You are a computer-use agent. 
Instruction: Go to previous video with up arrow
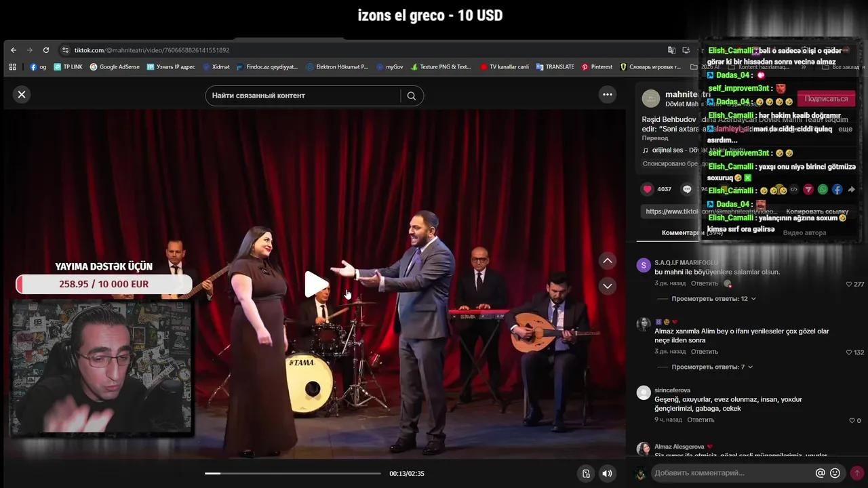(608, 260)
